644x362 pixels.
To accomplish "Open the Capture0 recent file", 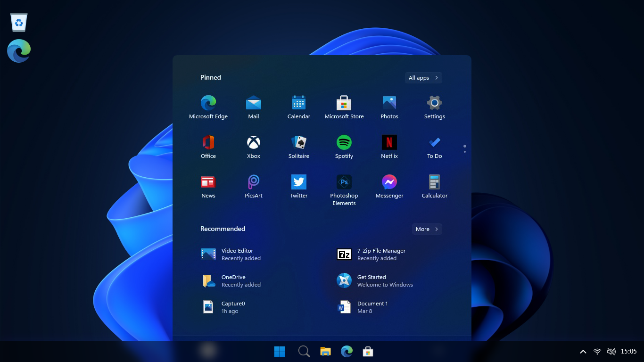I will [x=223, y=307].
